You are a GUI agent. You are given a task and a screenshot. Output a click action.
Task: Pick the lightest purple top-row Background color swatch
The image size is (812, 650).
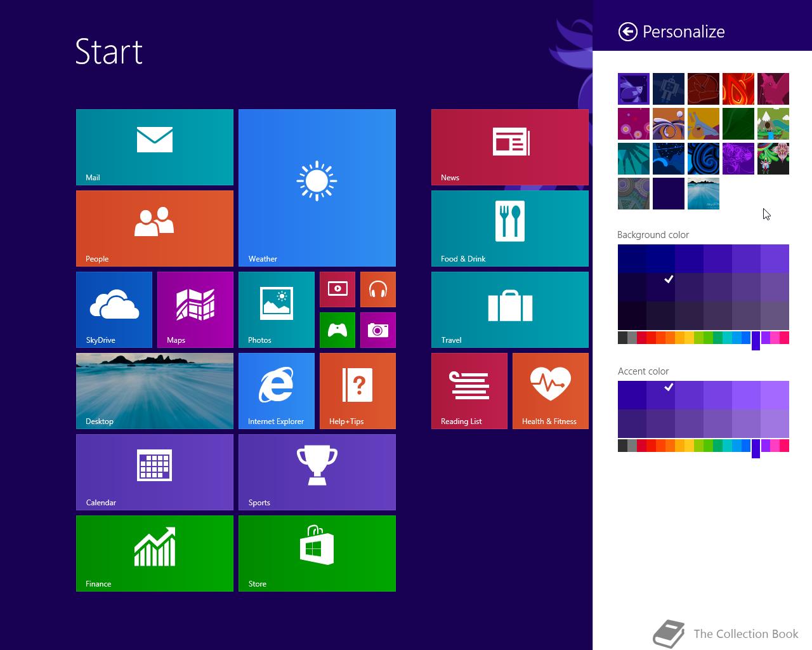coord(775,258)
